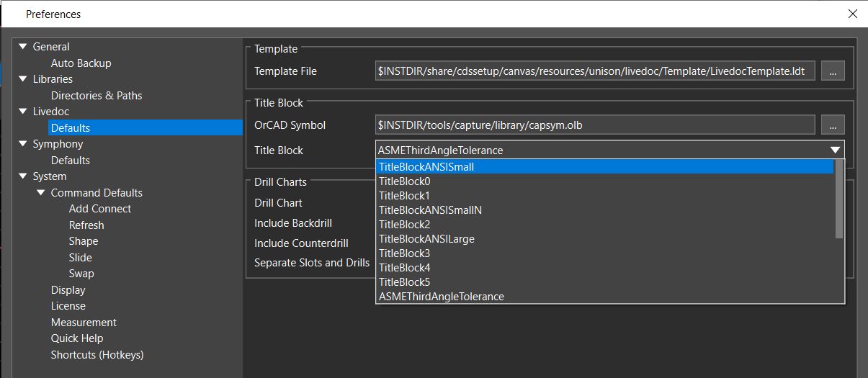
Task: Open Shortcuts (Hotkeys) preferences
Action: point(97,355)
